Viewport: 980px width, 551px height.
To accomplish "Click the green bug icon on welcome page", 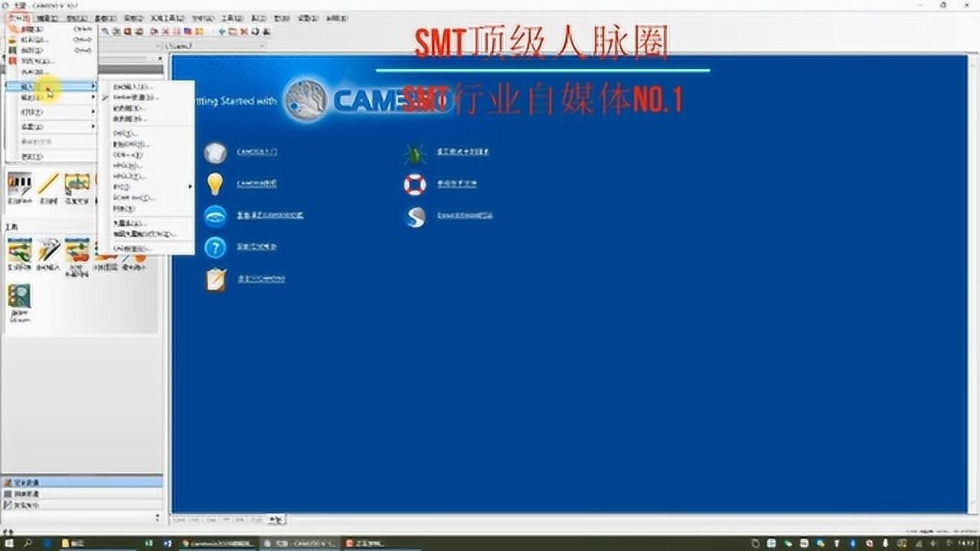I will (x=414, y=152).
